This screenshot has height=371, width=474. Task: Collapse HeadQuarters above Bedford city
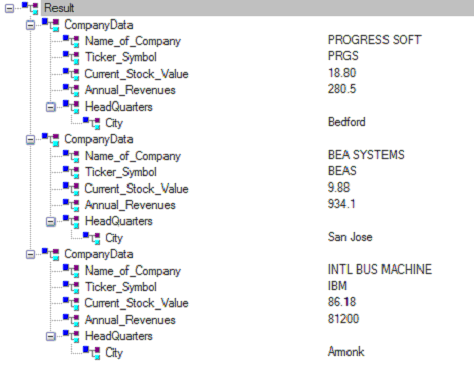51,107
